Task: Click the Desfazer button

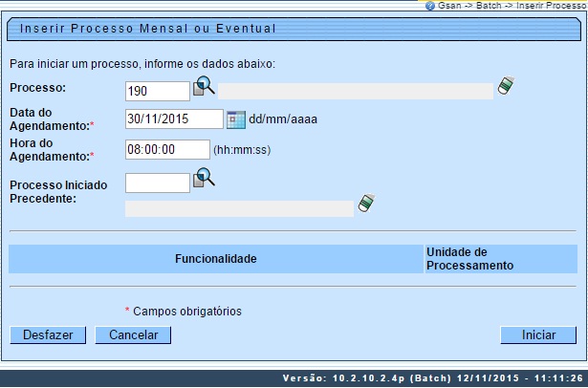Action: pos(48,335)
